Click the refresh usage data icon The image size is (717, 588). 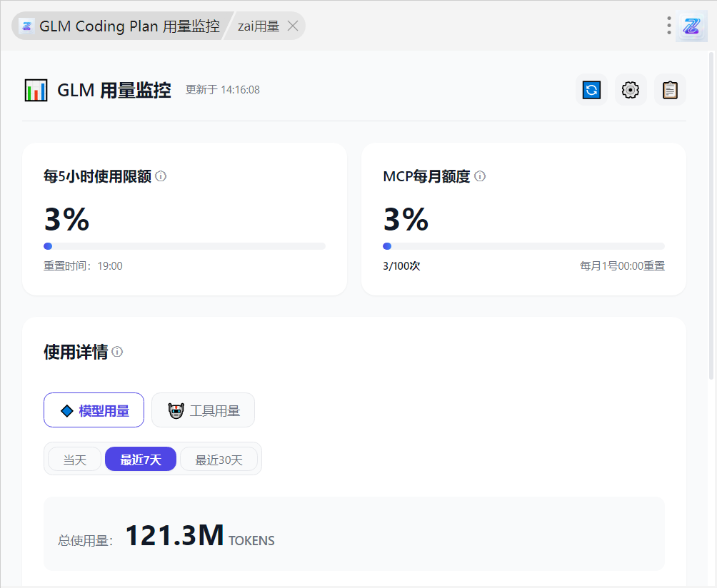click(591, 90)
